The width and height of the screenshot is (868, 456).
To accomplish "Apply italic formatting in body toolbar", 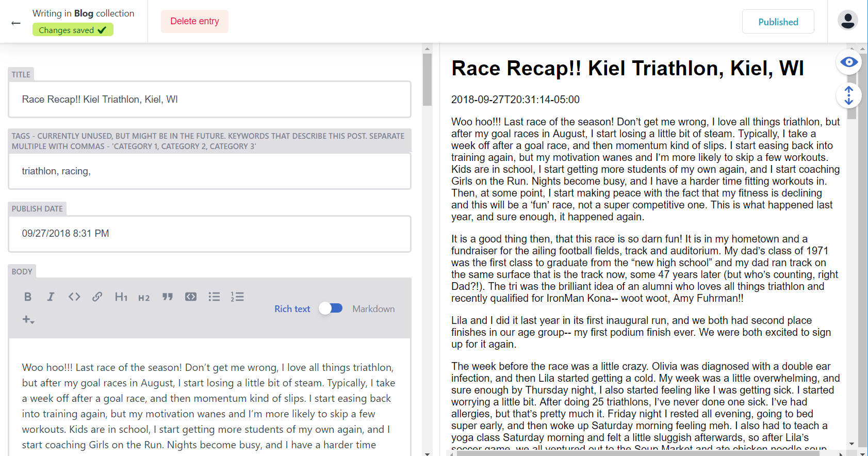I will 51,297.
